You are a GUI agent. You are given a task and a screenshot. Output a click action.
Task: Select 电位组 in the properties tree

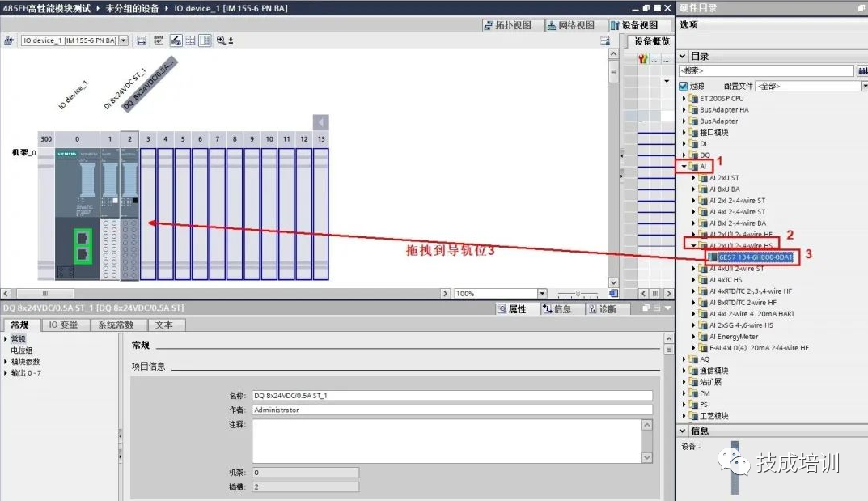(22, 350)
